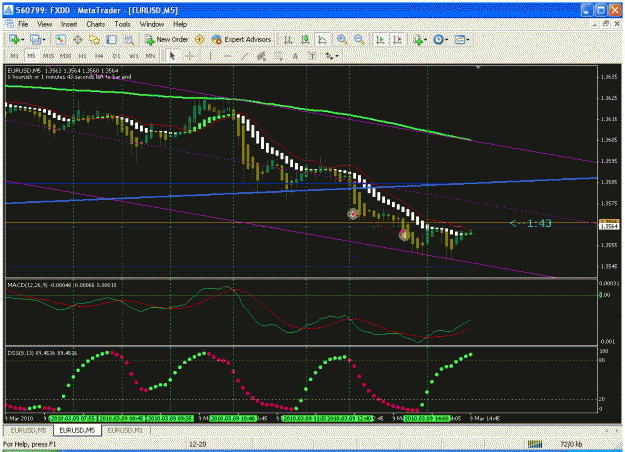
Task: Select the text 'A' drawing tool
Action: tap(295, 56)
